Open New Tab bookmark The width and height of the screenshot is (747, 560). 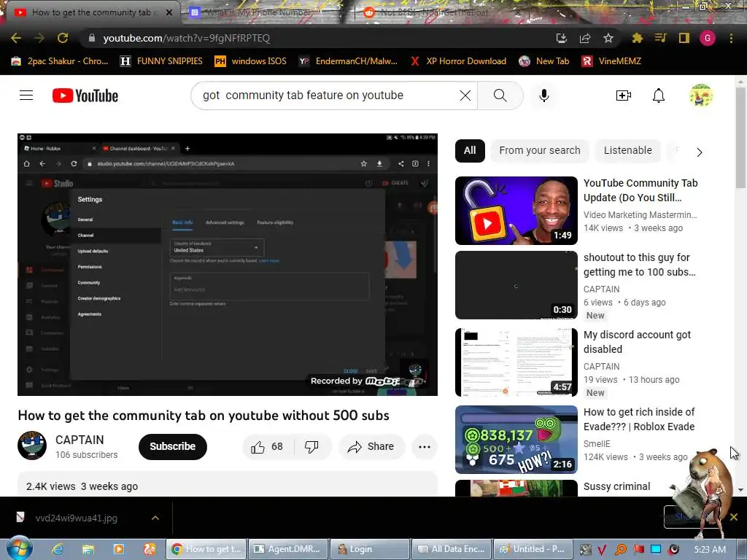[544, 61]
